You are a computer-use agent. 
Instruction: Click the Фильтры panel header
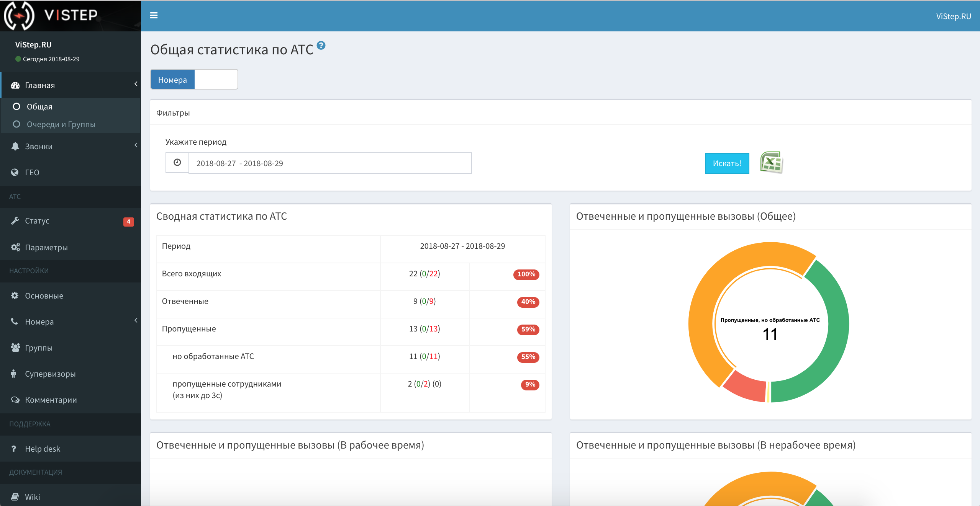click(x=560, y=113)
